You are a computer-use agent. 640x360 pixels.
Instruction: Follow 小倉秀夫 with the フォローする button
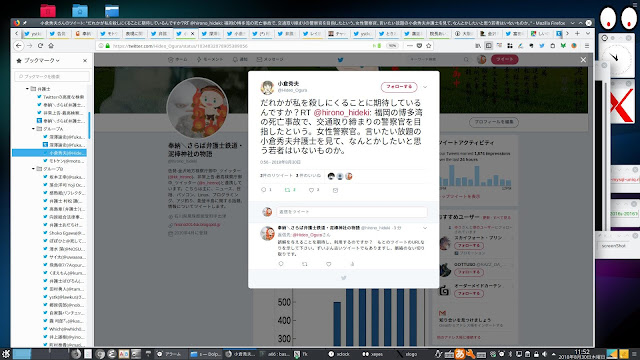point(399,87)
